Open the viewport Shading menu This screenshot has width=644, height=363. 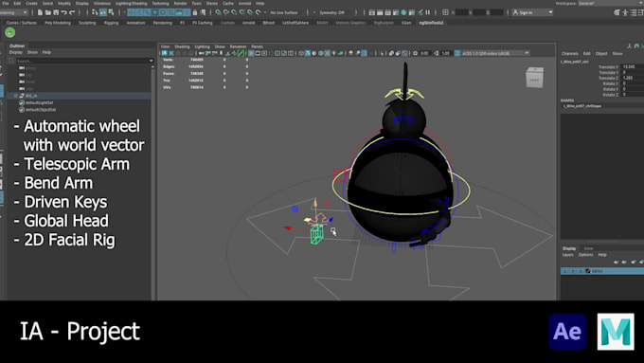[x=182, y=46]
